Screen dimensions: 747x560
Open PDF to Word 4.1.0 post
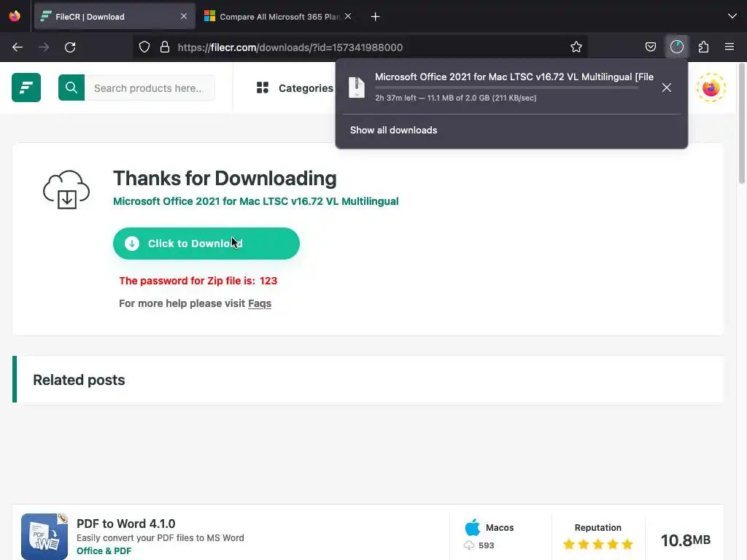(x=125, y=524)
